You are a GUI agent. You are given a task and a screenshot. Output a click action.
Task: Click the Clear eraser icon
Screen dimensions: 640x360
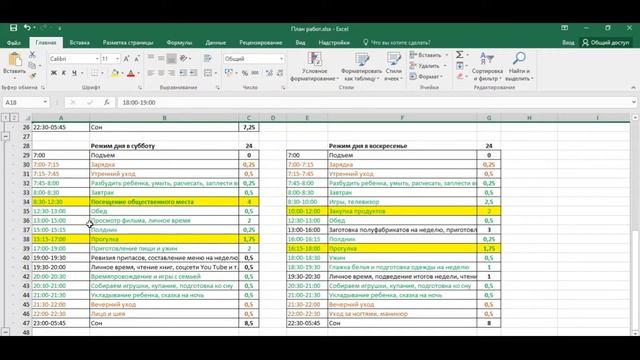[460, 76]
